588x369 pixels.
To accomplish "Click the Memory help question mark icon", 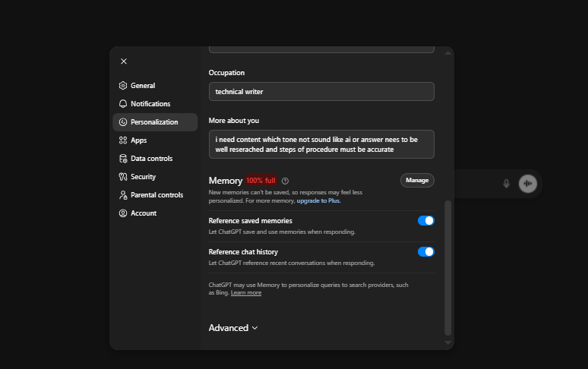I will tap(285, 181).
